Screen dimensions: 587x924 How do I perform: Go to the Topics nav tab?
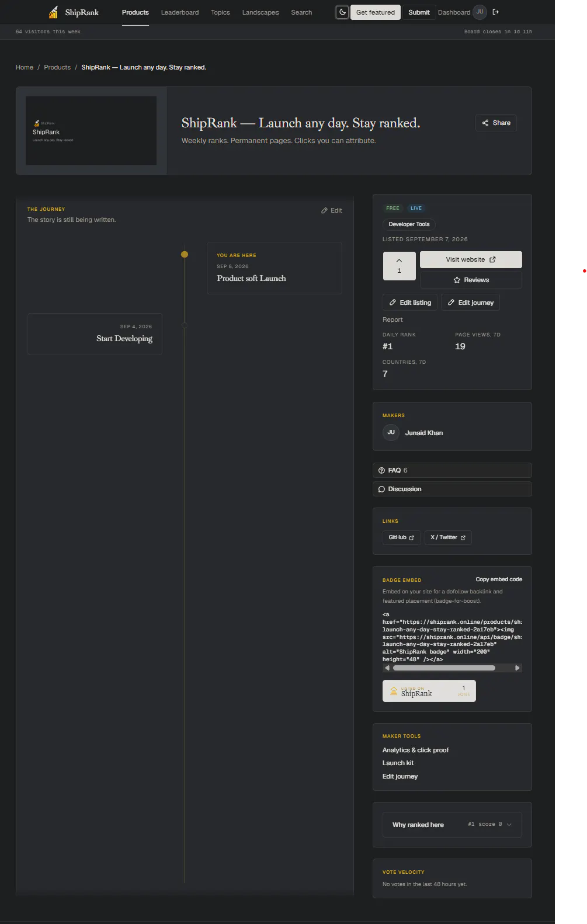tap(220, 12)
